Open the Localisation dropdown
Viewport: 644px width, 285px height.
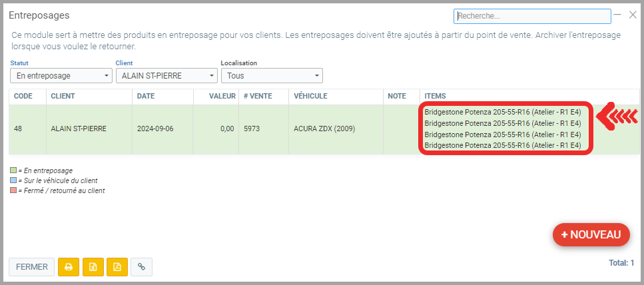271,76
